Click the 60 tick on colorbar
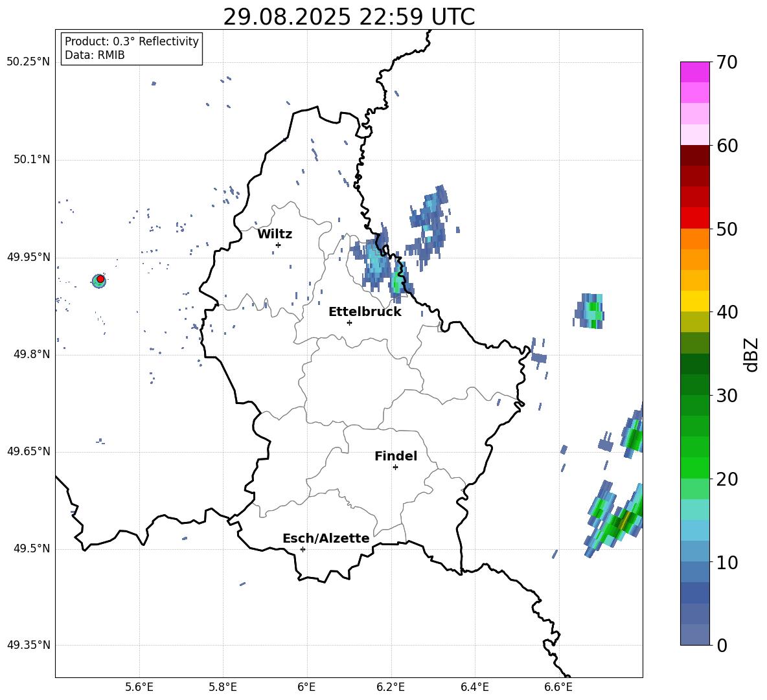Image resolution: width=767 pixels, height=700 pixels. [x=727, y=146]
